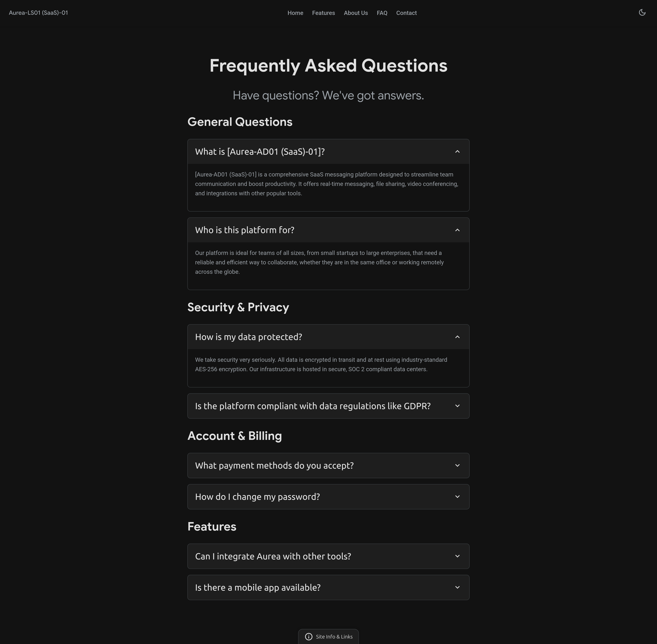Click 'Who is this platform for?' header text
Viewport: 657px width, 644px height.
point(244,230)
